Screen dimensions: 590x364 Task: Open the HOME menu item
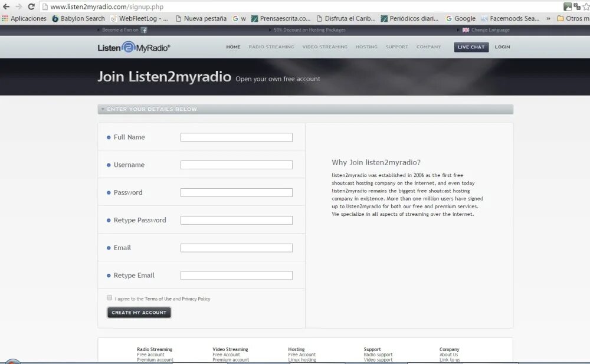pyautogui.click(x=233, y=47)
